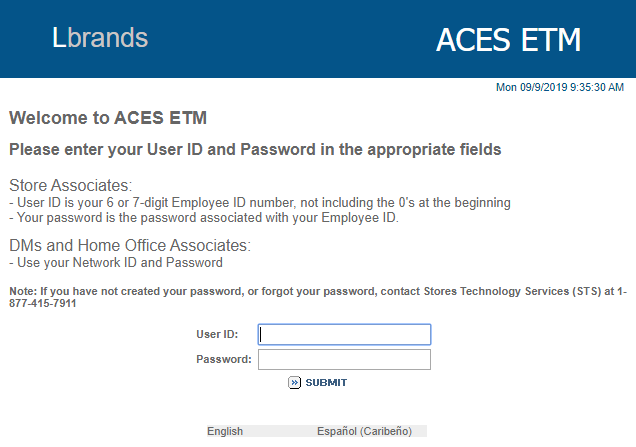Click the DMs and Home Office Associates heading
Screen dimensions: 636x447
(x=130, y=245)
